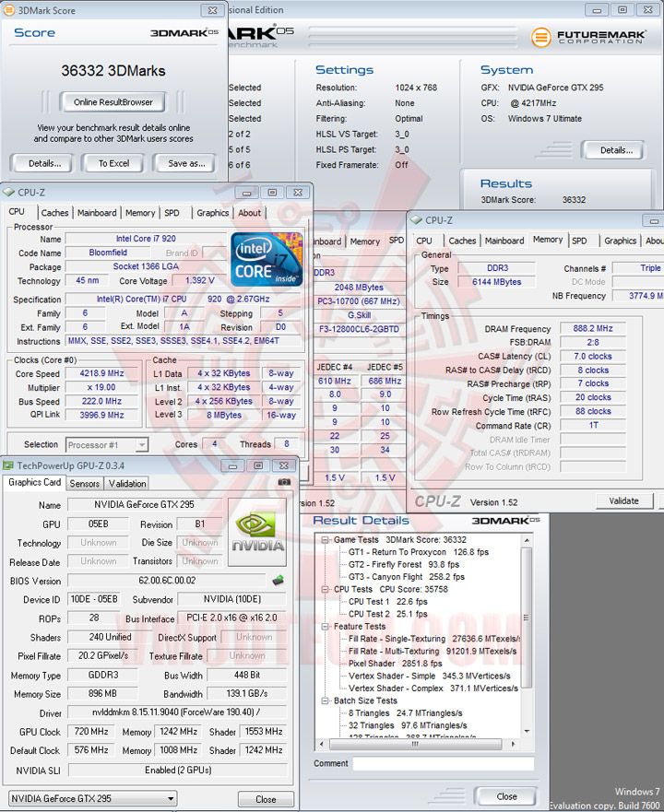
Task: Click Details button in 3DMark Score window
Action: point(44,163)
